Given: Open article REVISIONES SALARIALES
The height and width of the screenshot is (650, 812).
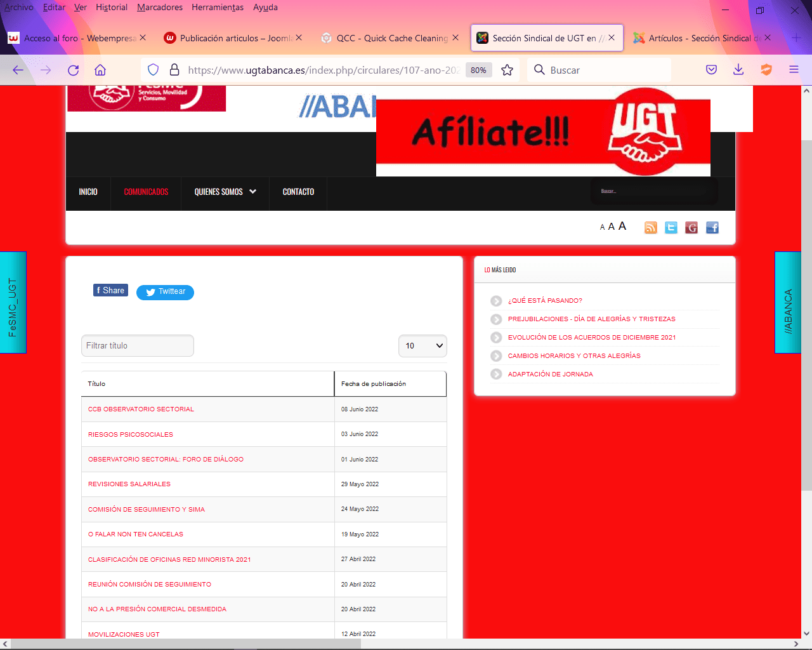Looking at the screenshot, I should 129,484.
